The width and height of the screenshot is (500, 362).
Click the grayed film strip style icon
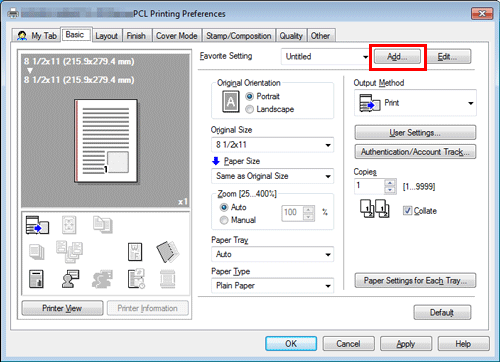pos(168,279)
